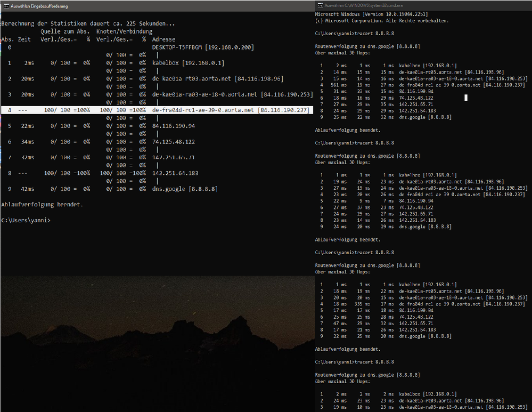Screen dimensions: 532x412
Task: Select '142.251.65.71' in the left pathping window
Action: coord(174,157)
